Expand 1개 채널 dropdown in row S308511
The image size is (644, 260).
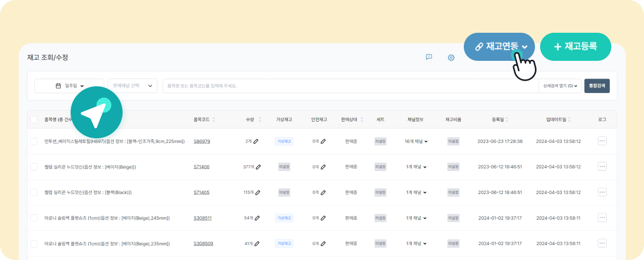pyautogui.click(x=417, y=218)
